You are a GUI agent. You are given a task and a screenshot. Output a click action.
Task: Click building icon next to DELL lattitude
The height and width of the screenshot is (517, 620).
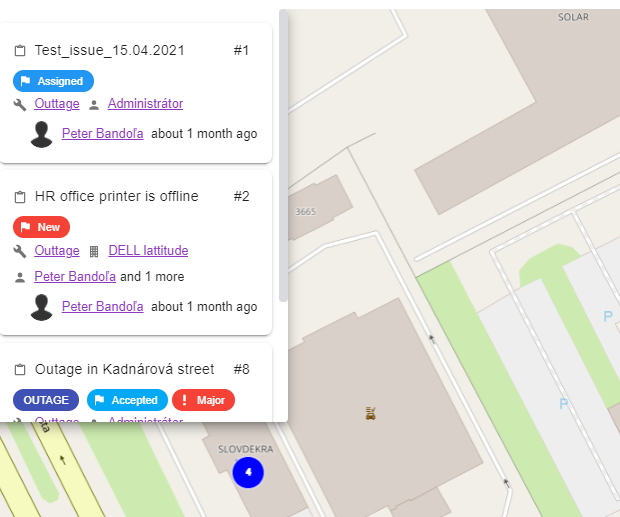click(94, 251)
